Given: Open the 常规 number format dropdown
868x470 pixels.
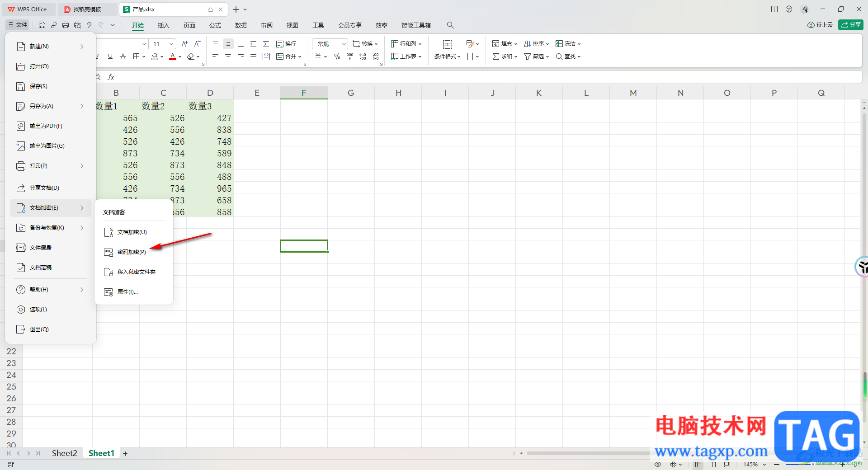Looking at the screenshot, I should point(330,44).
